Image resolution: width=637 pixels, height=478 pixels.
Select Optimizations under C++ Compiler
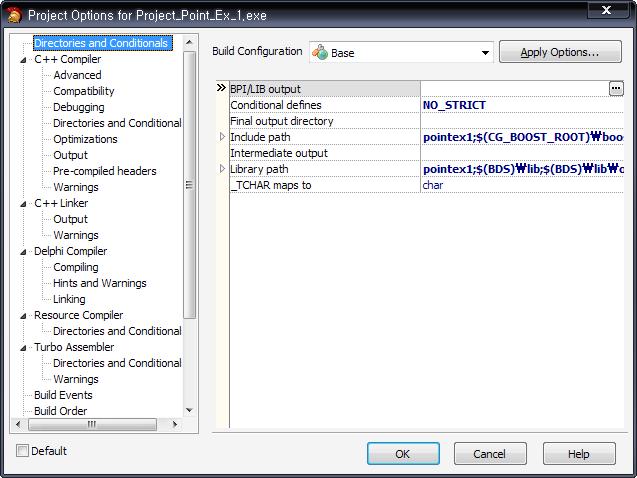point(85,139)
